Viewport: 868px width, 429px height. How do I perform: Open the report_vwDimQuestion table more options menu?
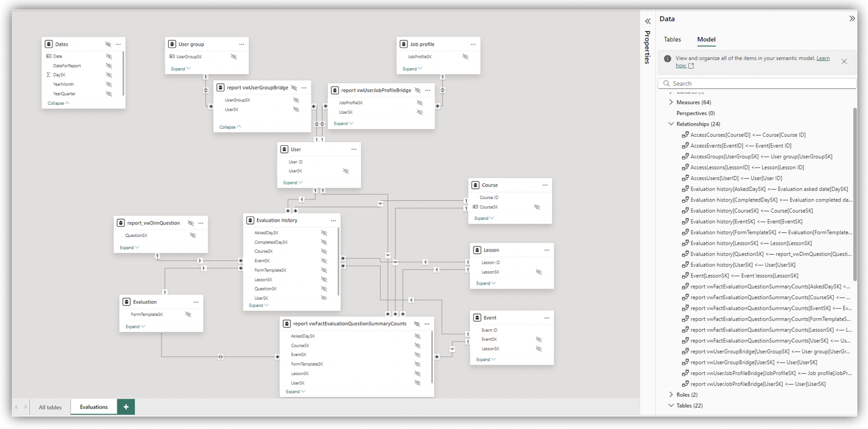click(x=201, y=223)
